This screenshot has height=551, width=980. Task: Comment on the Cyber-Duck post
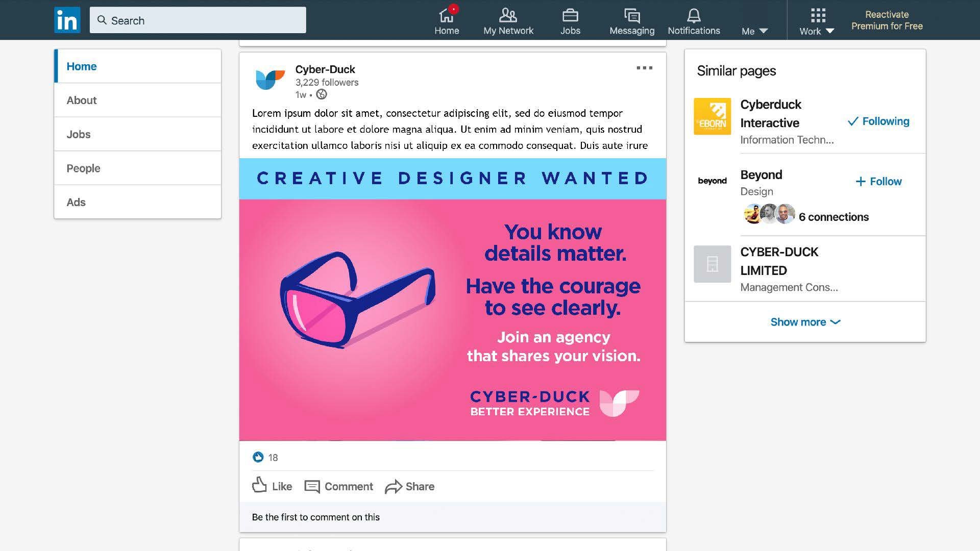pyautogui.click(x=339, y=486)
